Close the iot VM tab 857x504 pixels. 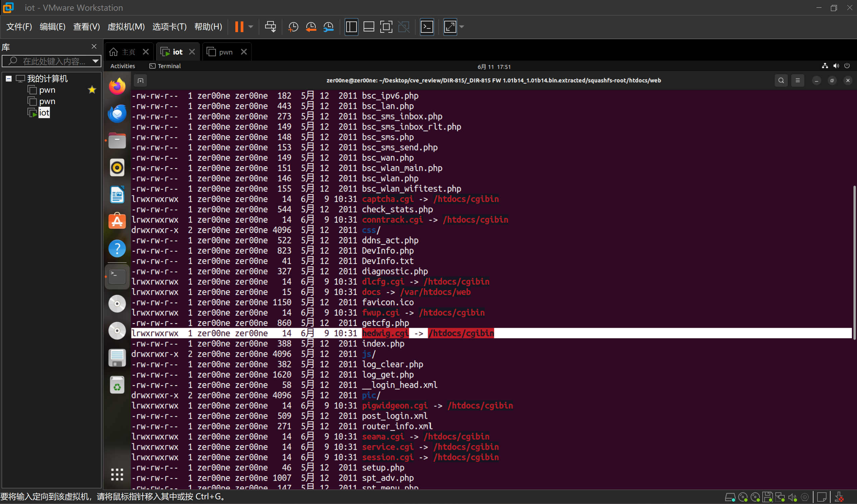tap(192, 52)
